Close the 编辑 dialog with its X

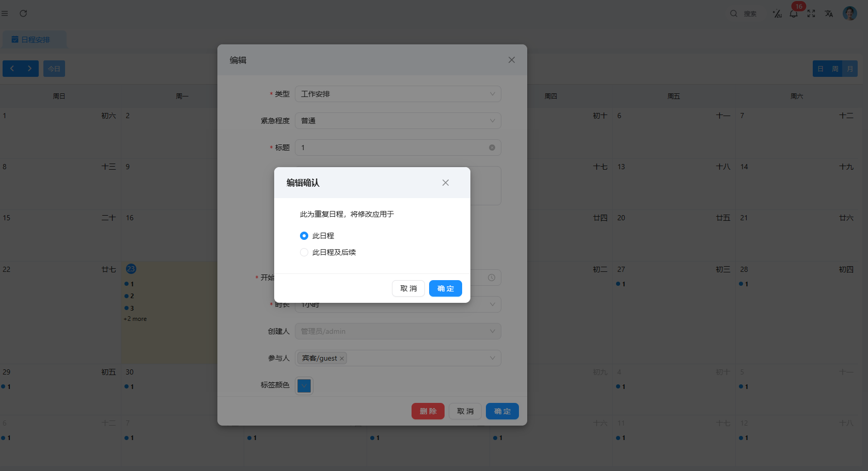pyautogui.click(x=512, y=60)
